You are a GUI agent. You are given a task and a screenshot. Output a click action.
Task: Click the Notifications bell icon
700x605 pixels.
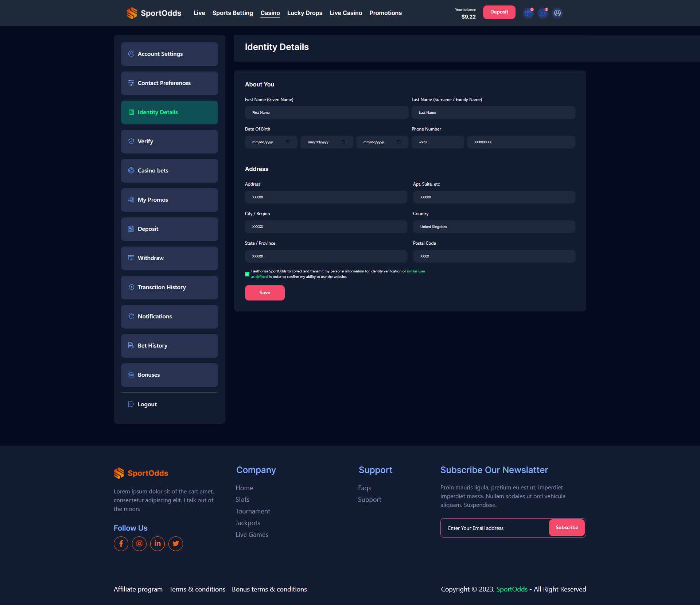tap(131, 316)
